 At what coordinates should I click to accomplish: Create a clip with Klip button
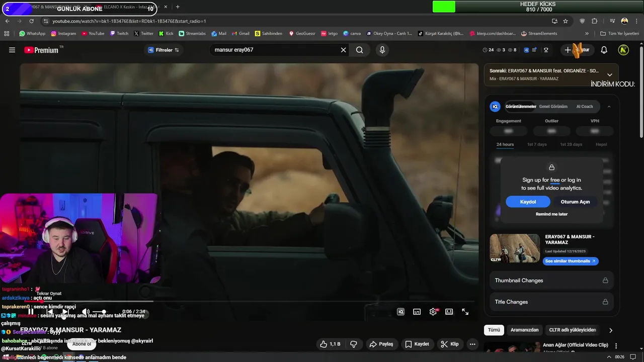click(450, 344)
